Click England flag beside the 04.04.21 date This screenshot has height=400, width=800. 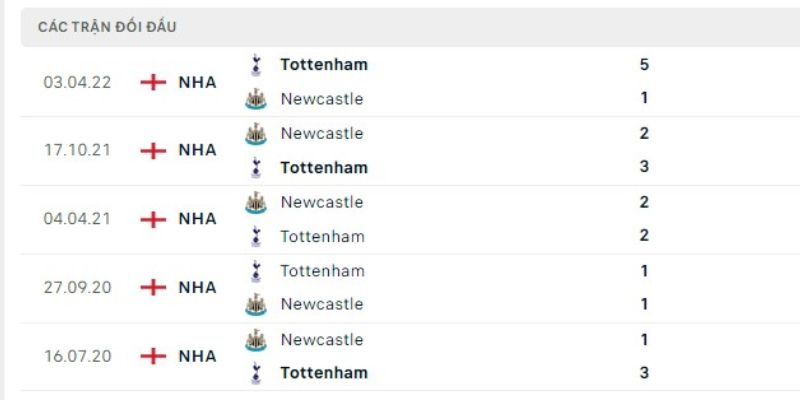click(x=153, y=219)
